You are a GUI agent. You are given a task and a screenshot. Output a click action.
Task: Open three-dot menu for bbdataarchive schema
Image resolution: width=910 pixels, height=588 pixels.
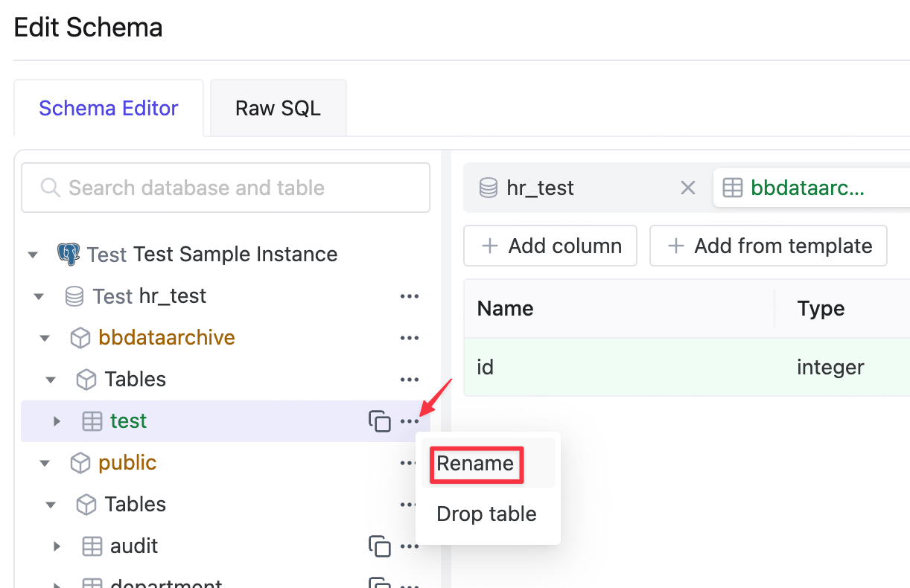410,338
